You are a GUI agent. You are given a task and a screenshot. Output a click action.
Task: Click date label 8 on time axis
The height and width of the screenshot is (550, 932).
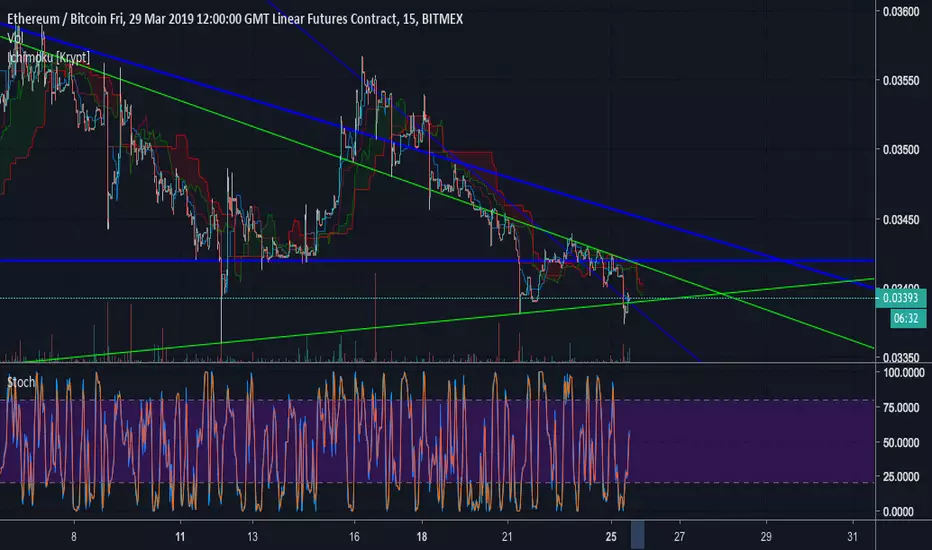74,537
